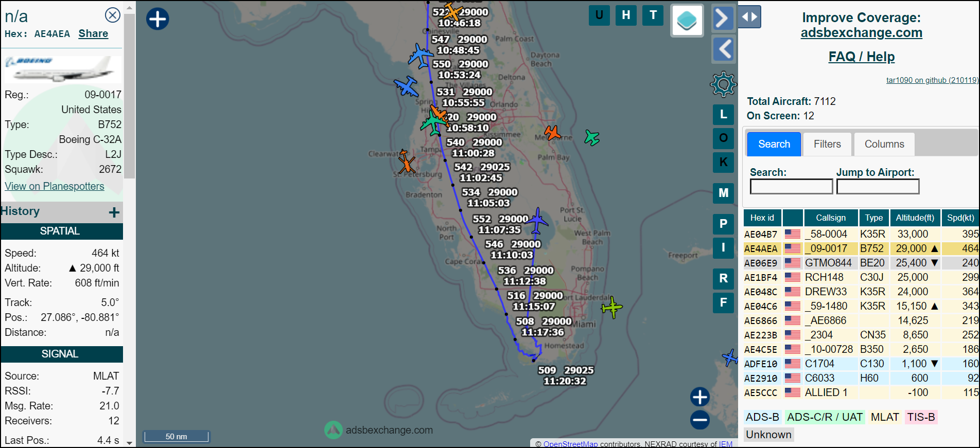Click the OpenStreetMap attribution link
Viewport: 980px width, 448px height.
[570, 444]
